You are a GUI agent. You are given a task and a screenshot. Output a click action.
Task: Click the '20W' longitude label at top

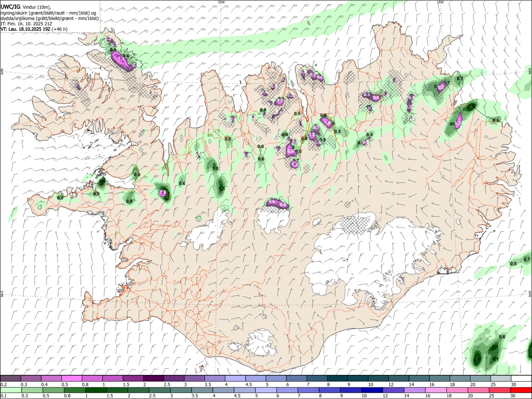221,2
